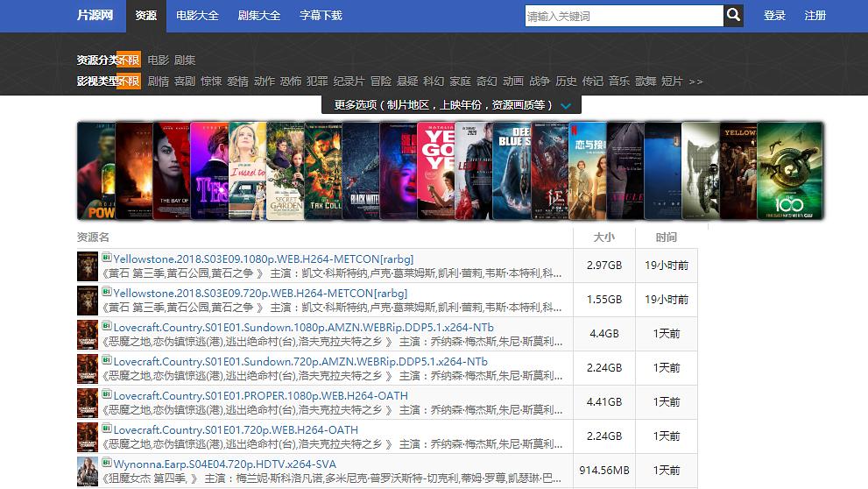Open Lovecraft Country PROPER 1080p OATH link
Viewport: 868px width, 489px height.
point(261,396)
